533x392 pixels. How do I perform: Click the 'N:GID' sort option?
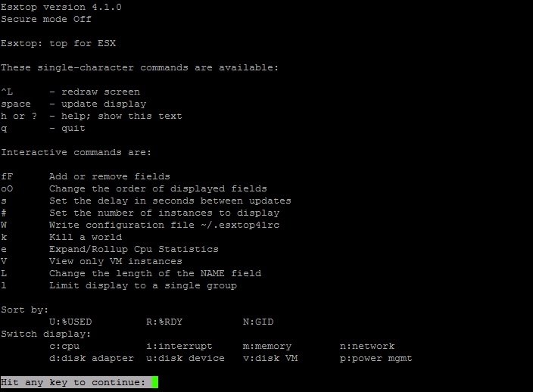[x=258, y=322]
